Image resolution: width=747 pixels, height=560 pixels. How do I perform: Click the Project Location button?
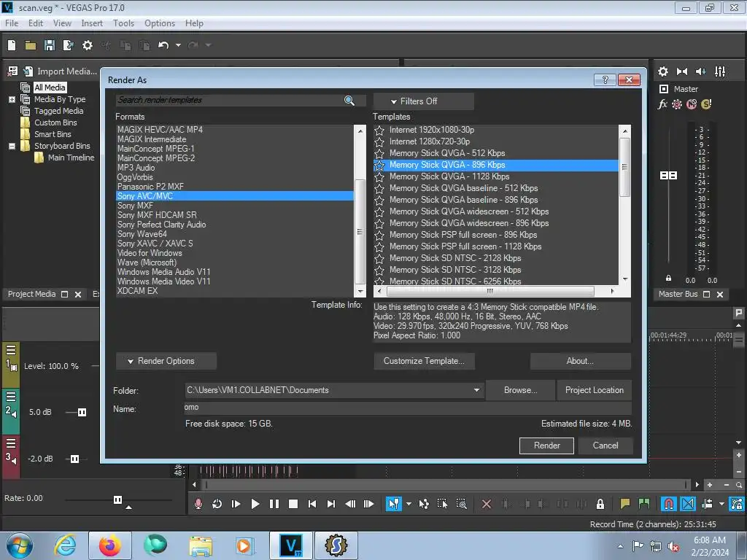pos(594,390)
